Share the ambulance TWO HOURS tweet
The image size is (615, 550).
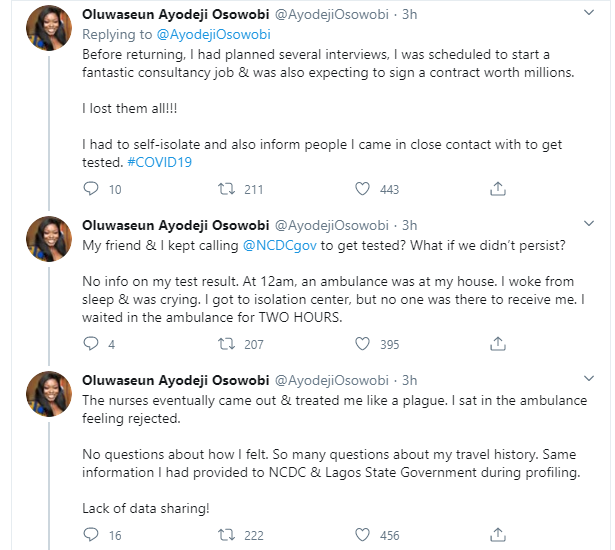coord(498,344)
